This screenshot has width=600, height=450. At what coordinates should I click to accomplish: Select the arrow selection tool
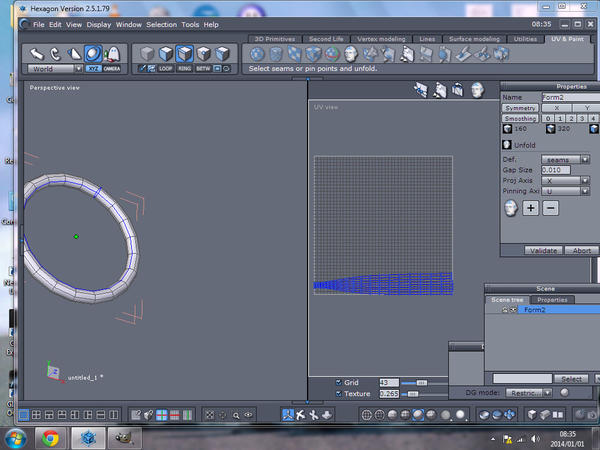click(x=37, y=54)
